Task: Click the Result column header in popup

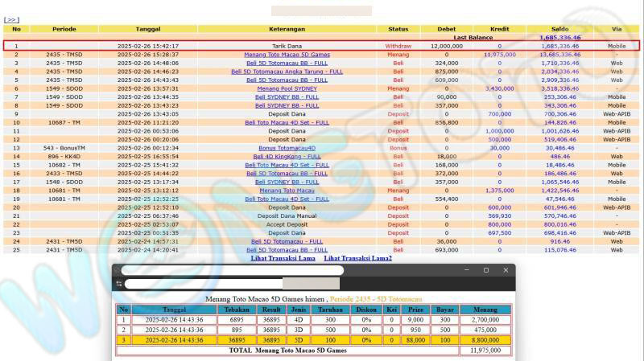Action: [x=271, y=310]
